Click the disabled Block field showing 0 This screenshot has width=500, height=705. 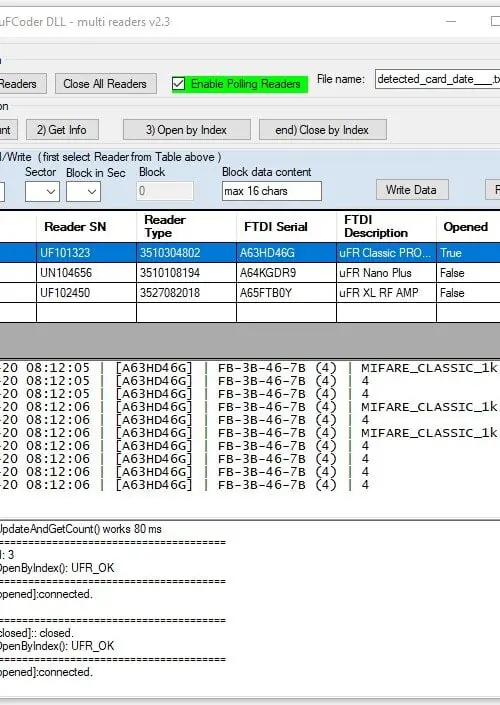click(165, 191)
